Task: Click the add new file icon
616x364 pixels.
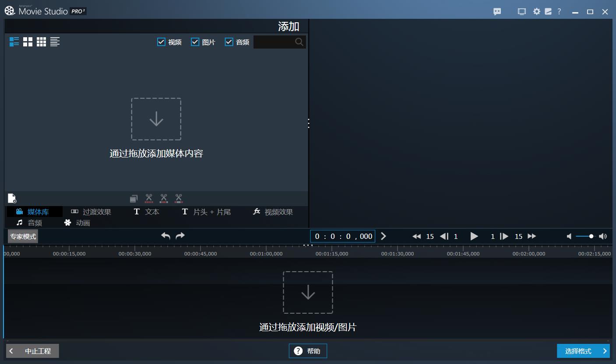Action: 12,199
